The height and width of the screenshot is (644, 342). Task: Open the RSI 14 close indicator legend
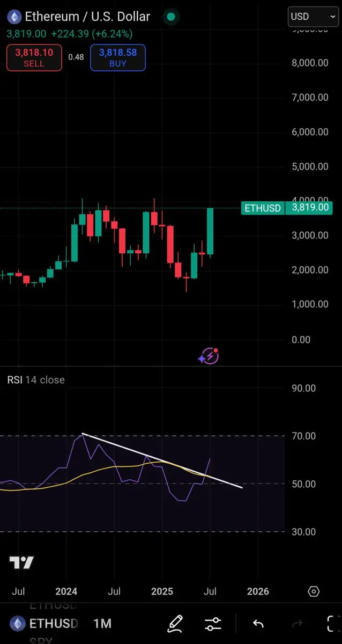(36, 380)
